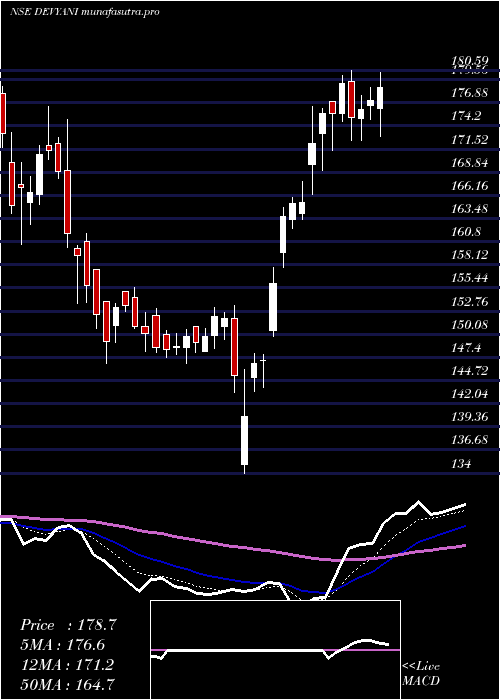Click the 144.72 price axis label
The height and width of the screenshot is (700, 500).
point(469,371)
